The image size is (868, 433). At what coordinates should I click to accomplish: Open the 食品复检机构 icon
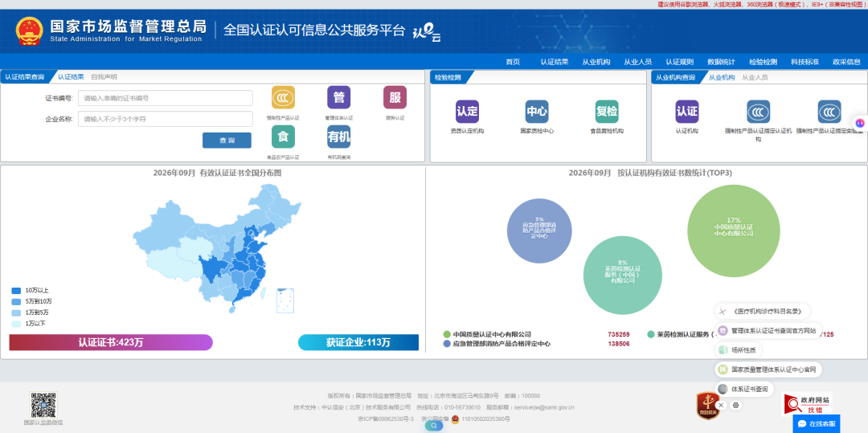607,111
